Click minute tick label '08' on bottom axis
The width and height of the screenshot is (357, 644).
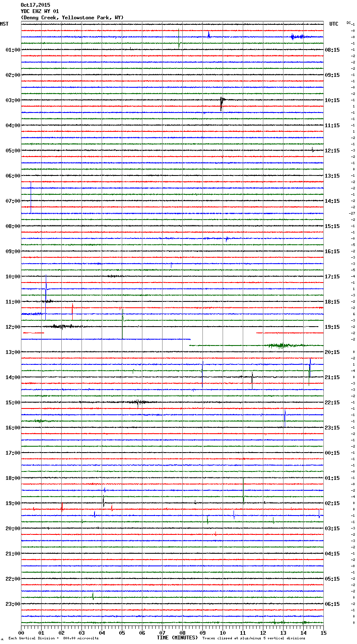coord(182,633)
